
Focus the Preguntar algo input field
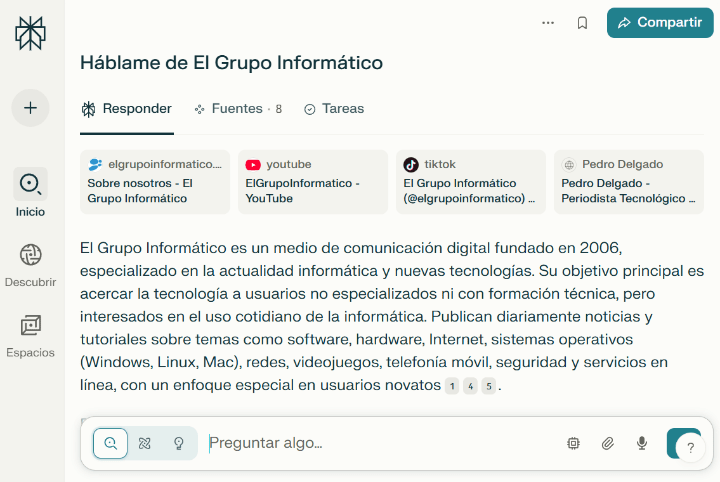[381, 443]
